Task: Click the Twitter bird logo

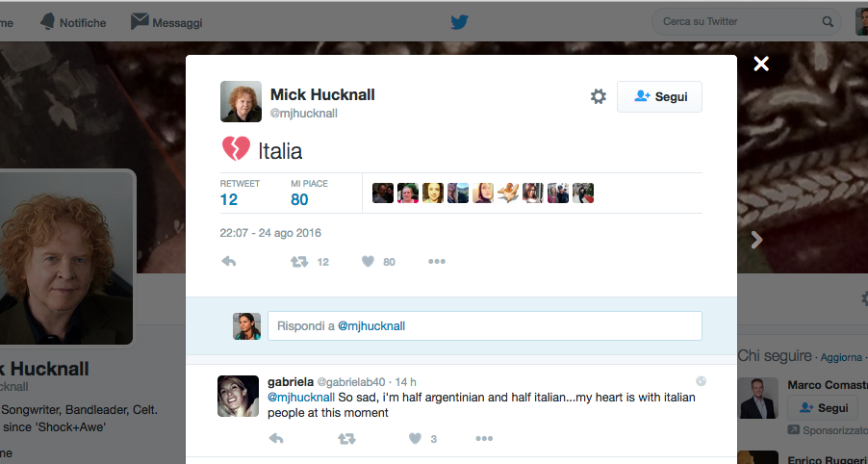Action: (x=459, y=22)
